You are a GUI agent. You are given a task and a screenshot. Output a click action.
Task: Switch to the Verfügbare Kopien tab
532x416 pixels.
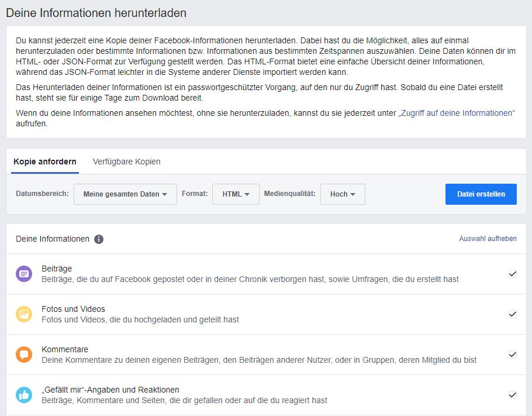pos(126,161)
